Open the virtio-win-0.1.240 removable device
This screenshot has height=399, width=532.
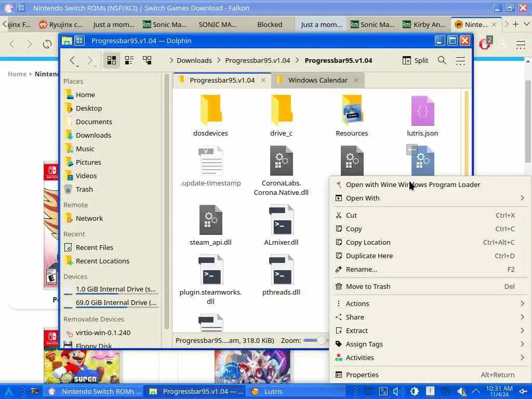click(111, 333)
